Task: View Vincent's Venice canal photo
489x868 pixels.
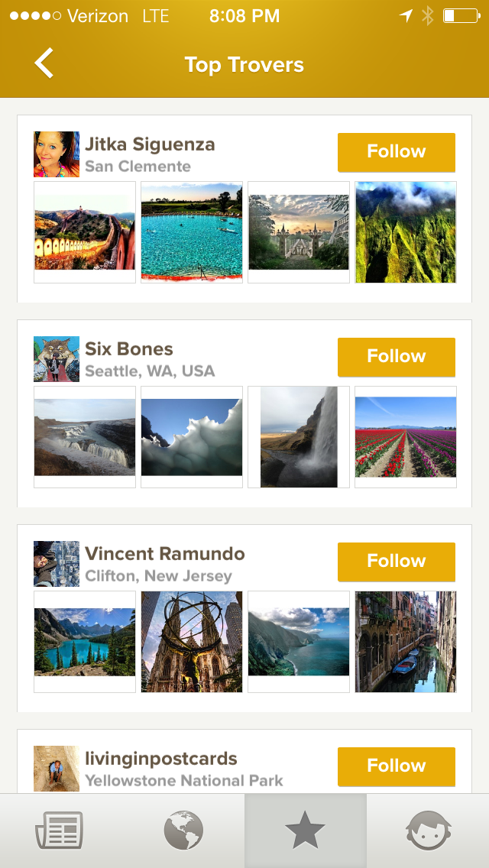Action: (406, 642)
